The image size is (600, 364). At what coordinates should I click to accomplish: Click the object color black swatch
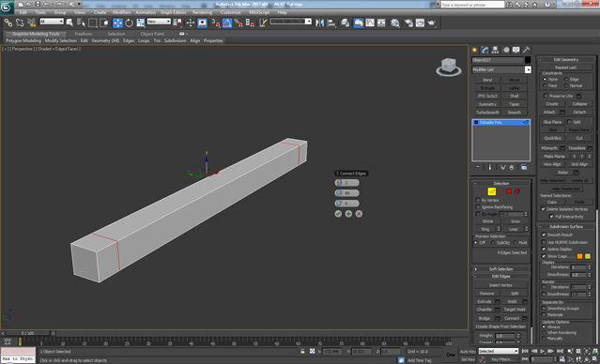coord(528,60)
